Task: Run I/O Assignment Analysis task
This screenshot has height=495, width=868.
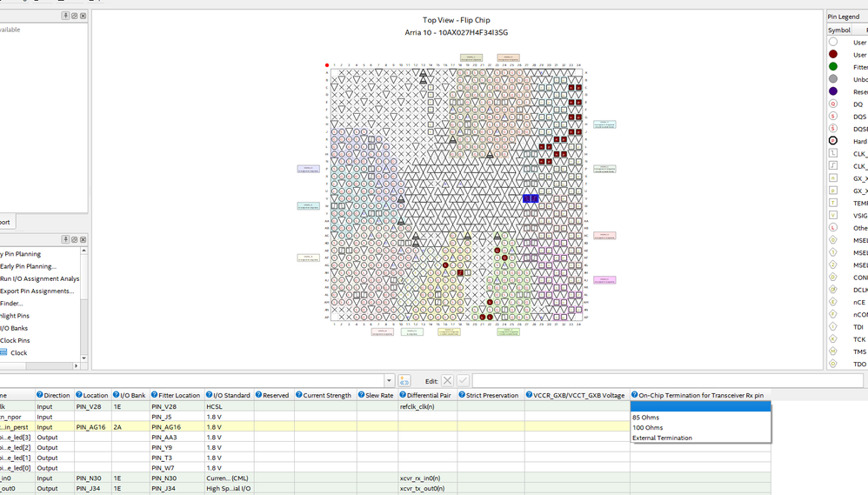Action: coord(40,278)
